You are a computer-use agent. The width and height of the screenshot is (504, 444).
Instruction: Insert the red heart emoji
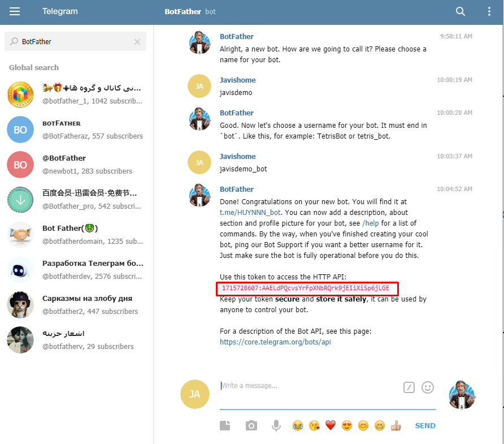[331, 425]
